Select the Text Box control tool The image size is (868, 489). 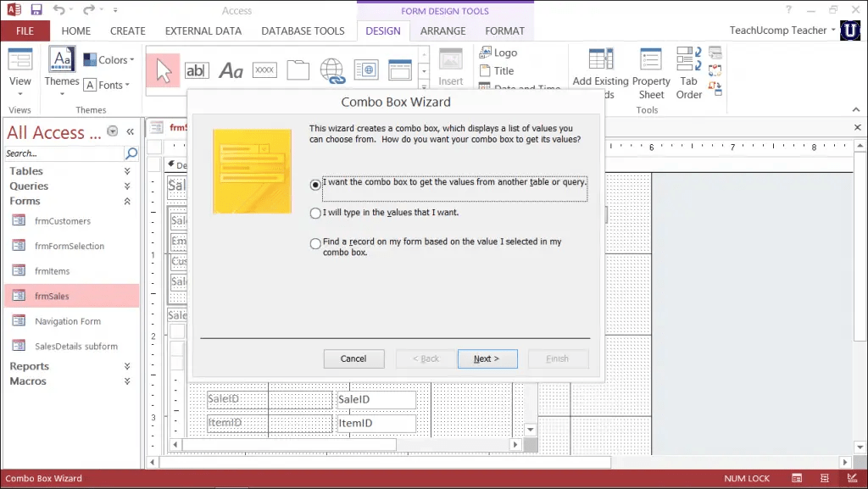tap(197, 69)
